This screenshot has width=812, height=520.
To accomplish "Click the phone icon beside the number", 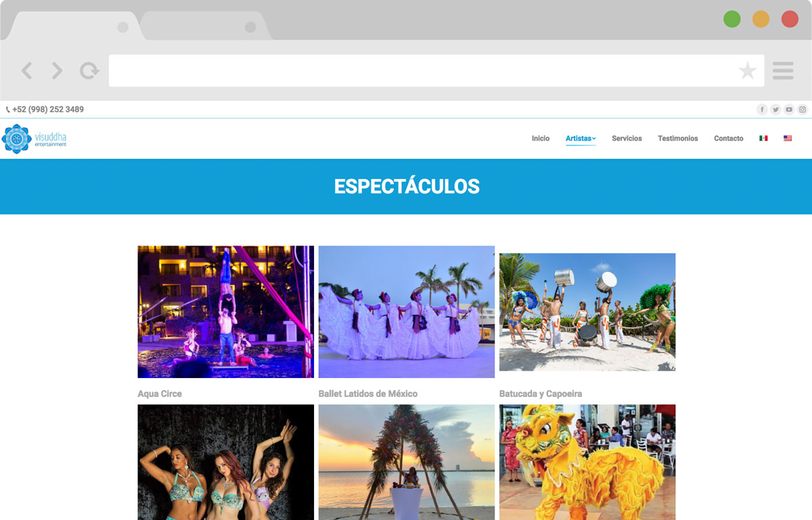I will [x=8, y=110].
